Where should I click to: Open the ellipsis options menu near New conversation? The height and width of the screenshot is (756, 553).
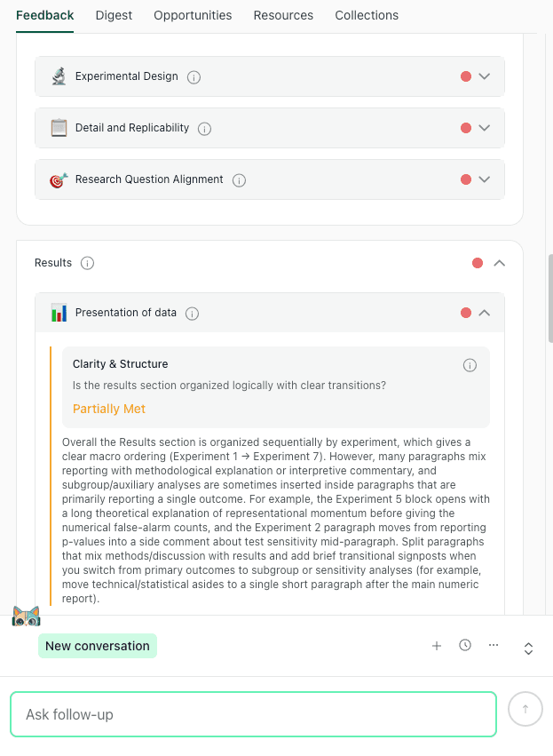click(494, 646)
